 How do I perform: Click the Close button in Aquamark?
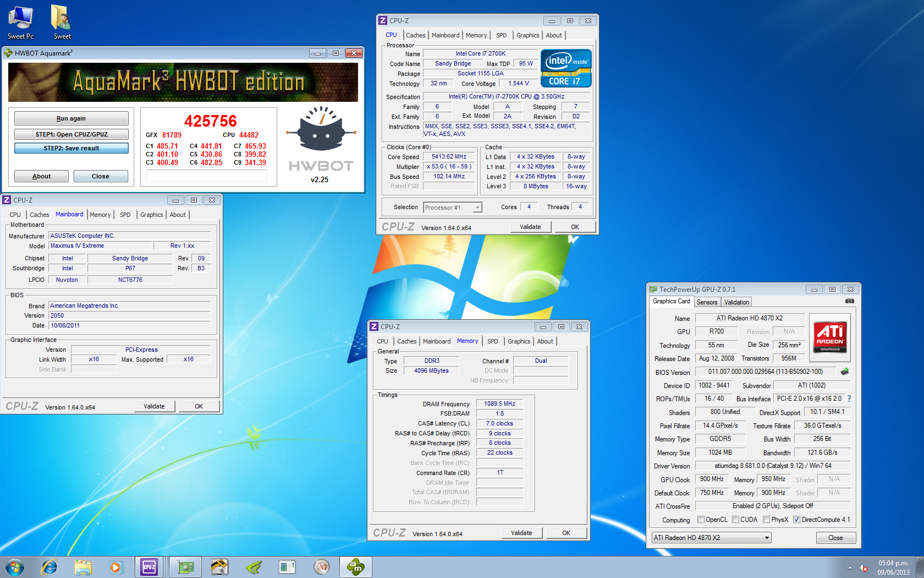[x=101, y=176]
